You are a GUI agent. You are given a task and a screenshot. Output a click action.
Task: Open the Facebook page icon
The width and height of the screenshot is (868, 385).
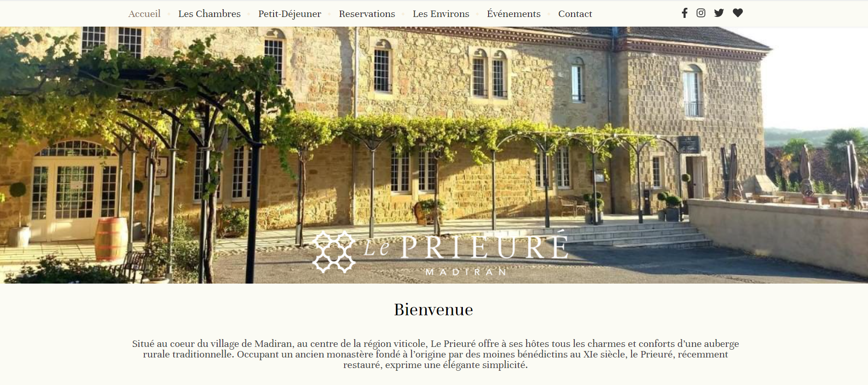point(684,13)
